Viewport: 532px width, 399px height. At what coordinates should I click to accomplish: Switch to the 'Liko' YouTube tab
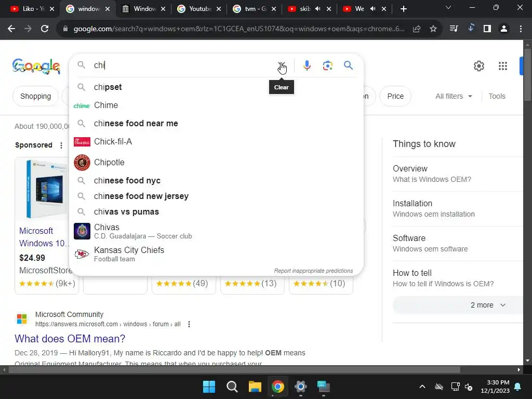[32, 9]
